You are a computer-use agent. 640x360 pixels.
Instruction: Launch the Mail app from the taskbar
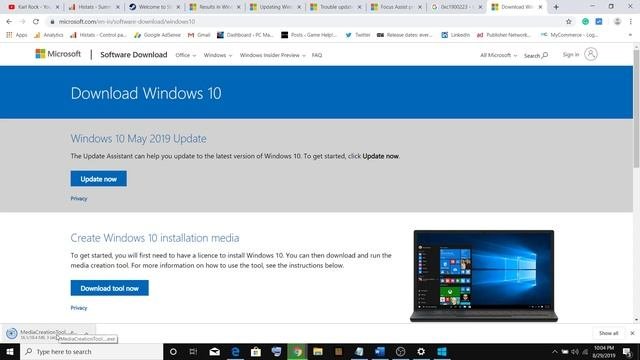click(214, 351)
